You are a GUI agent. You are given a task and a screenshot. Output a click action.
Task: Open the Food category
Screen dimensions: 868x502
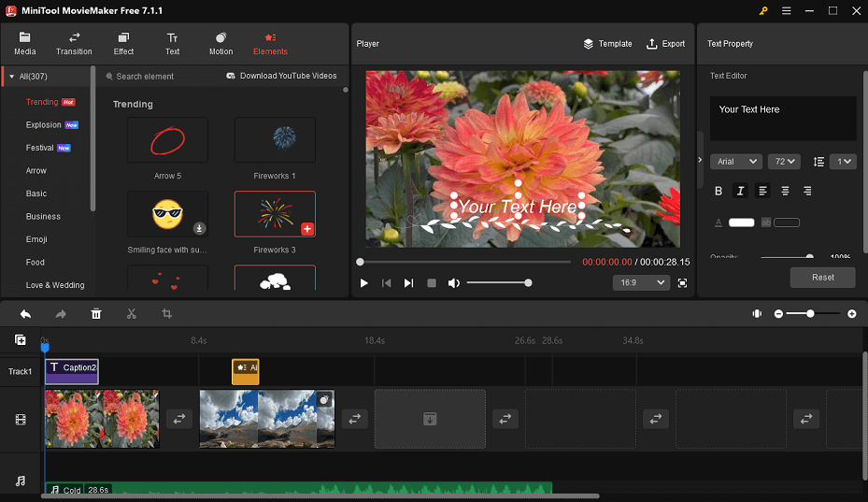tap(35, 262)
